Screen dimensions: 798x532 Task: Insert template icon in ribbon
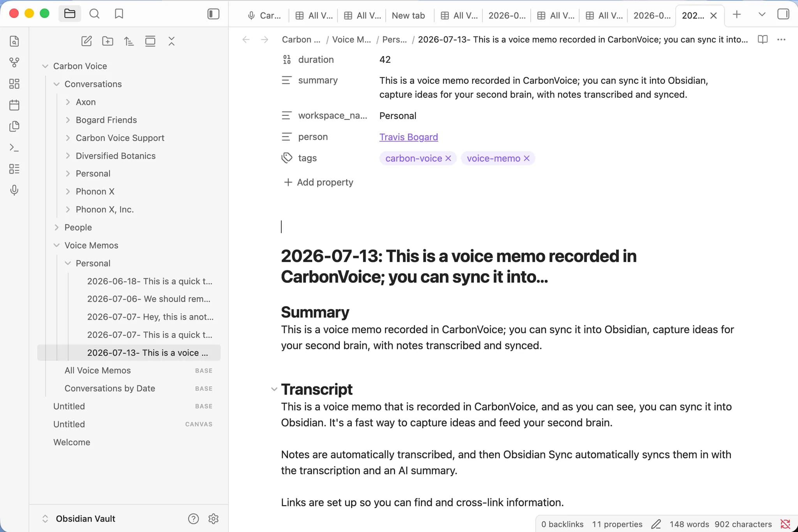click(14, 126)
